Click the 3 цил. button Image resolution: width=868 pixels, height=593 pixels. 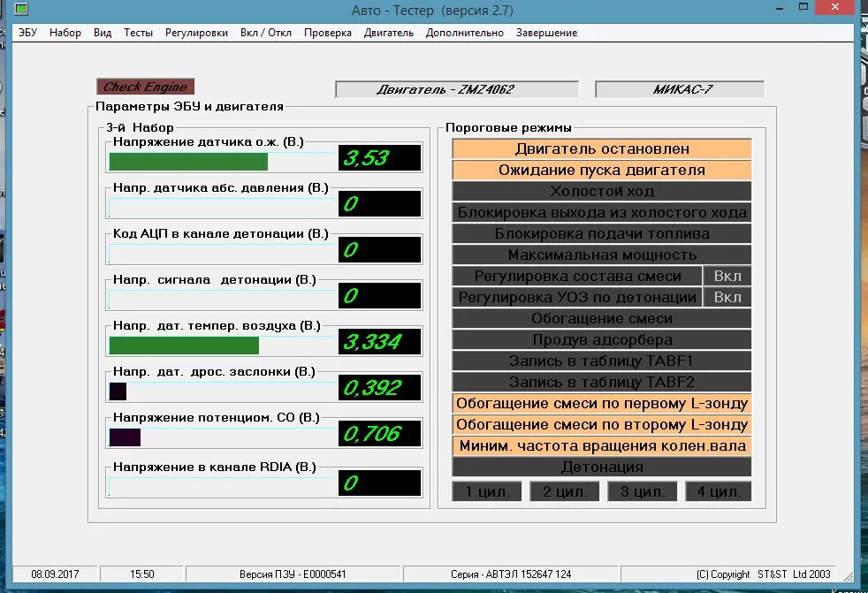click(642, 491)
